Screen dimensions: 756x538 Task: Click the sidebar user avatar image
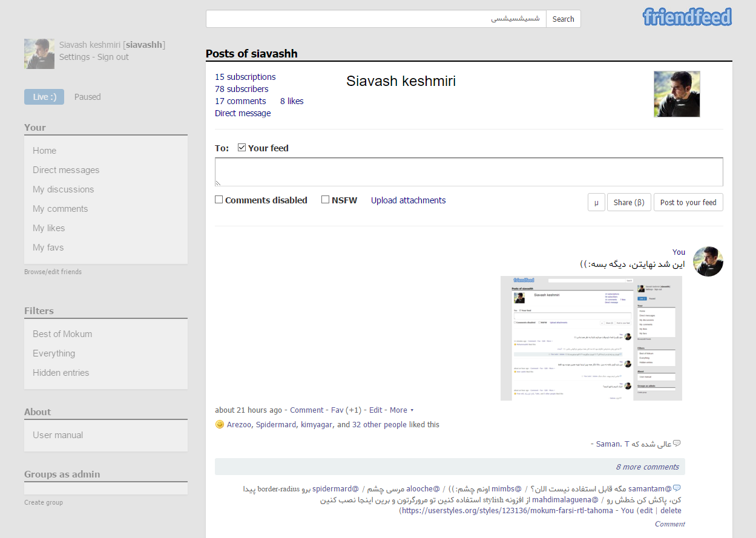39,54
